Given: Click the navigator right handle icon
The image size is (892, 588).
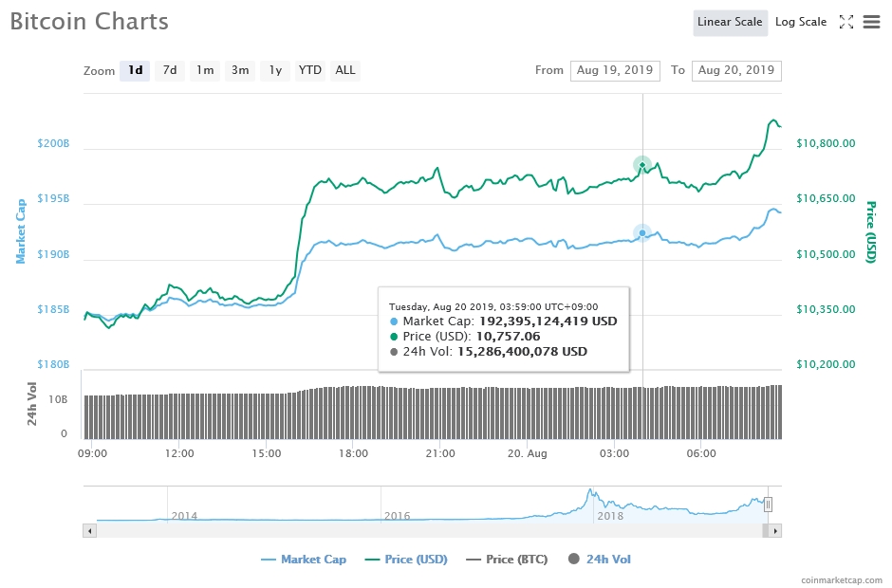Looking at the screenshot, I should coord(769,504).
